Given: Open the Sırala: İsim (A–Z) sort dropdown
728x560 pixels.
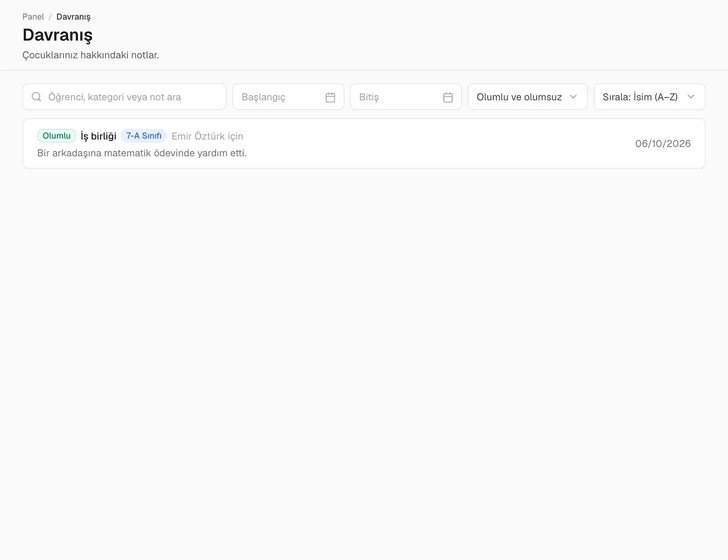Looking at the screenshot, I should (649, 97).
